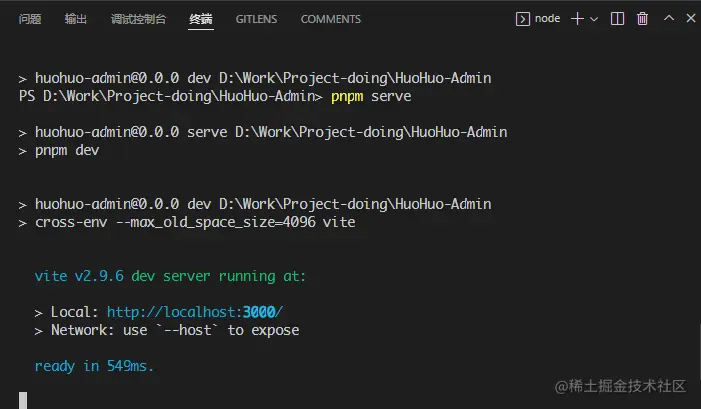Click the 'vite v2.9.6 dev server running at:' line
701x409 pixels.
pos(170,276)
